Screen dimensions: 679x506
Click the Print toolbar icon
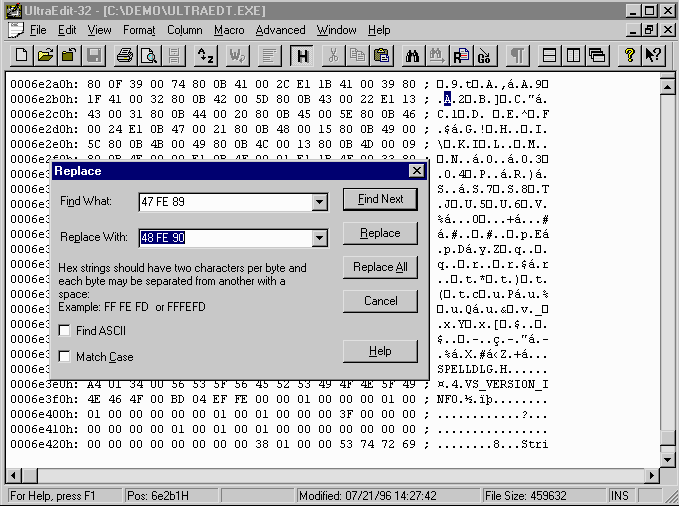(125, 55)
